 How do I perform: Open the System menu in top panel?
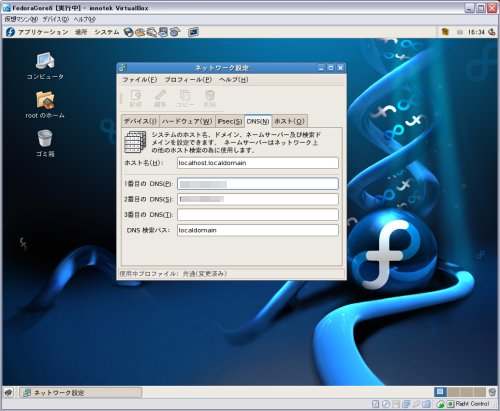[107, 32]
